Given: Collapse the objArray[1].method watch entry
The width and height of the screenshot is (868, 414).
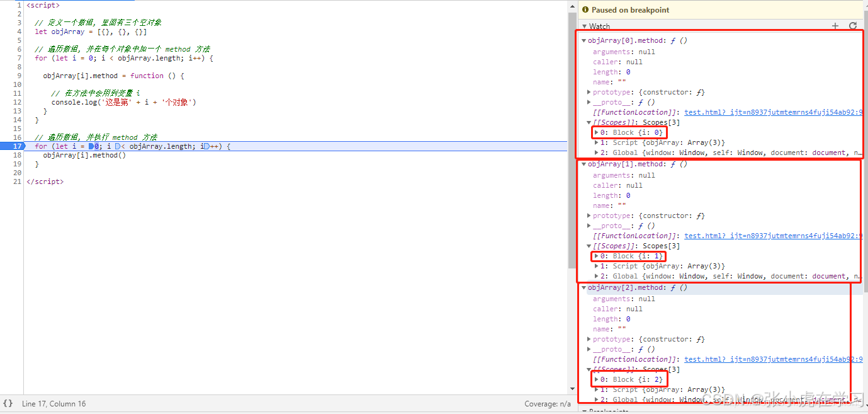Looking at the screenshot, I should (584, 164).
